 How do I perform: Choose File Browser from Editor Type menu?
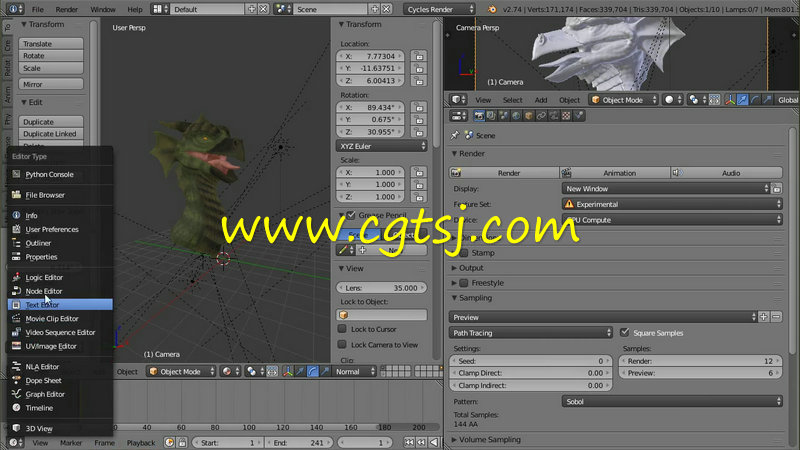tap(60, 195)
